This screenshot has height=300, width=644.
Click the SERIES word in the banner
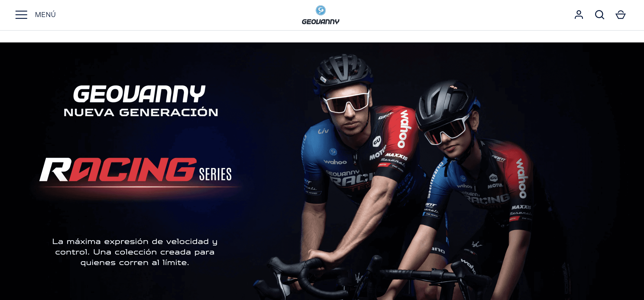(215, 174)
